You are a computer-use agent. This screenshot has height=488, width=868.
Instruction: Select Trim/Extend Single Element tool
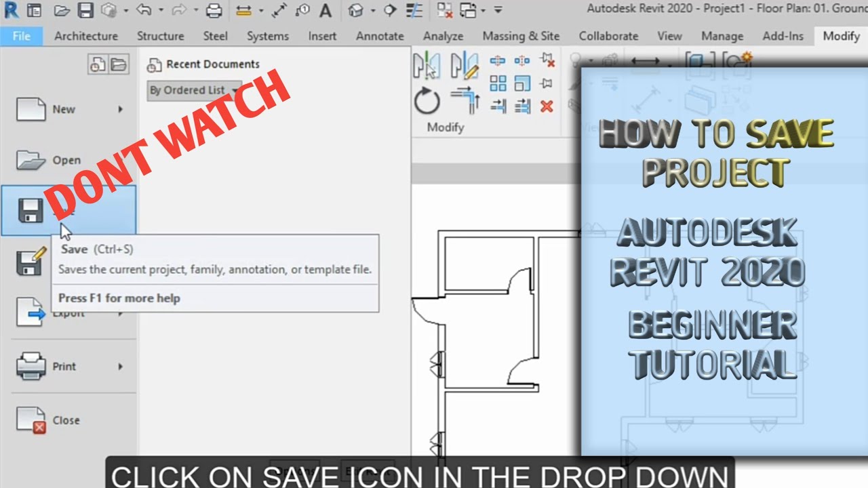tap(498, 106)
